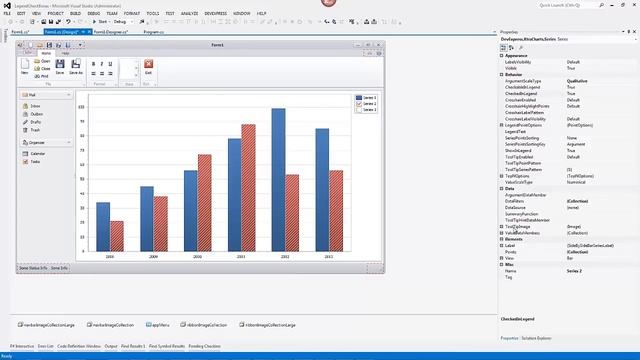Click the Inbox item in navigation pane
The height and width of the screenshot is (360, 640).
point(32,106)
